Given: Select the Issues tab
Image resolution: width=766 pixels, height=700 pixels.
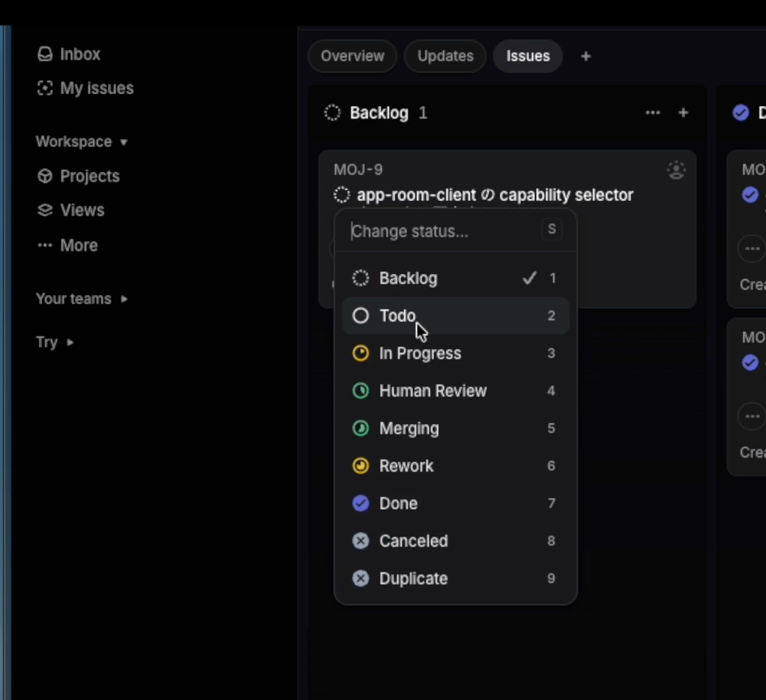Looking at the screenshot, I should [528, 56].
